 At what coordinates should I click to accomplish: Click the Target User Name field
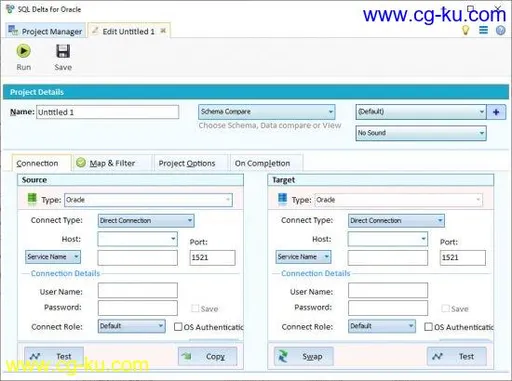(388, 290)
